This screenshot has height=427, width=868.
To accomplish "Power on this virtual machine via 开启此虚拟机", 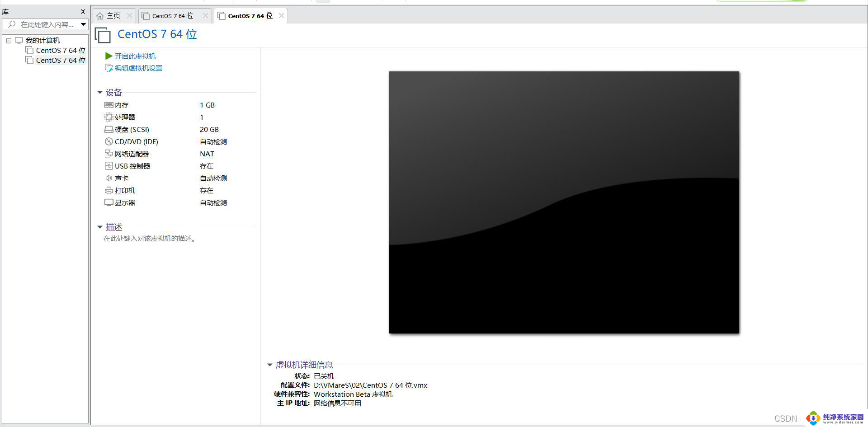I will tap(135, 56).
